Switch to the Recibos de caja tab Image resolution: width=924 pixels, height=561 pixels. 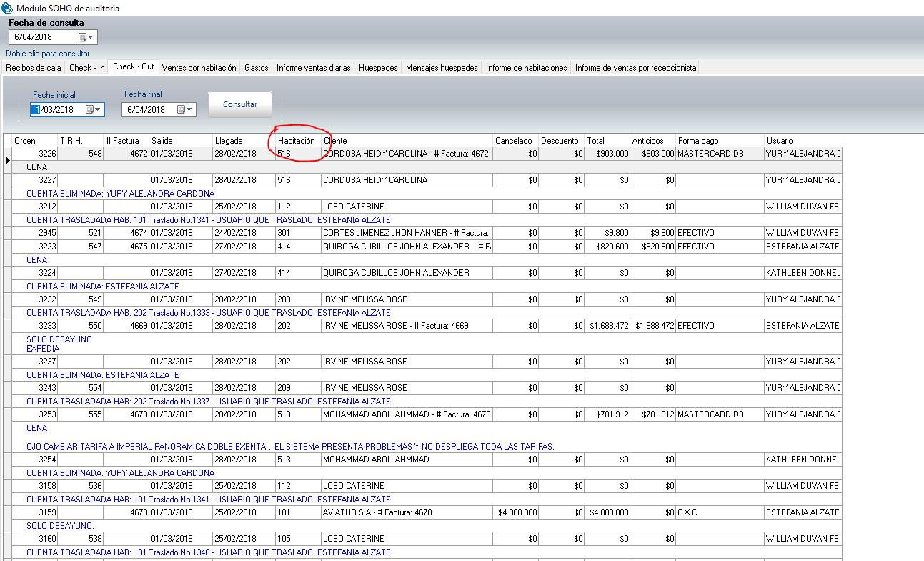tap(34, 68)
